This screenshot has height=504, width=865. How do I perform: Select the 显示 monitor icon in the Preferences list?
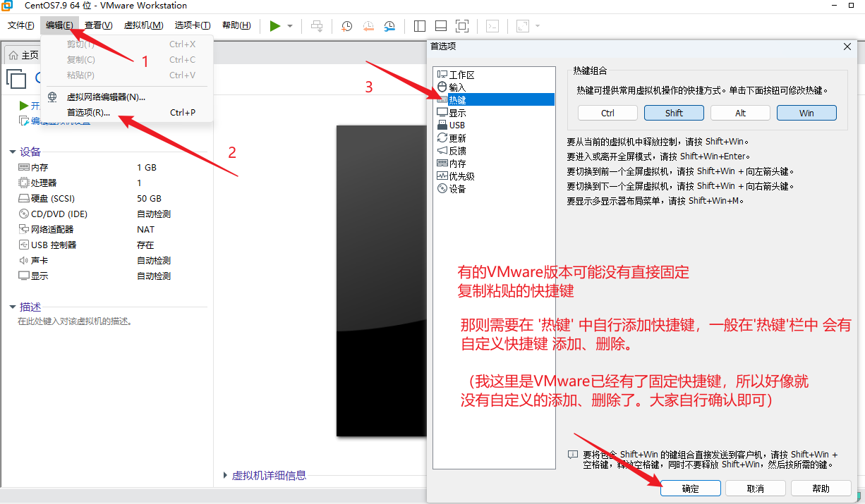[x=442, y=112]
